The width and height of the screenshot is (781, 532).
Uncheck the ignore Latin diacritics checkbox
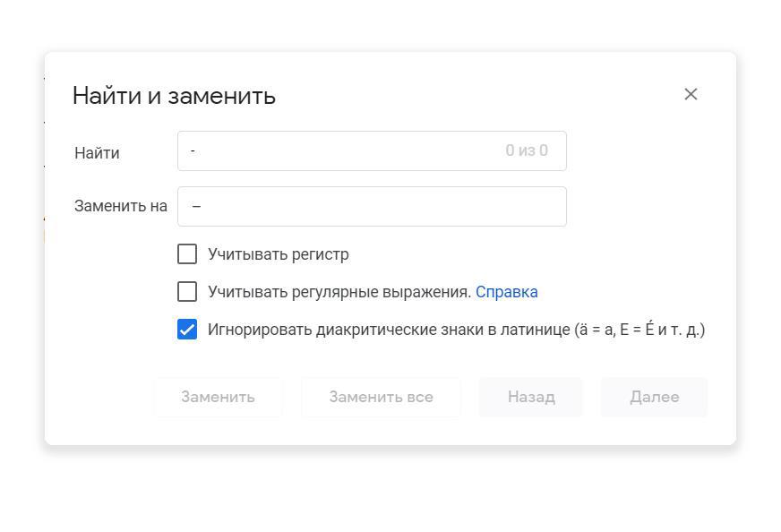click(x=187, y=330)
